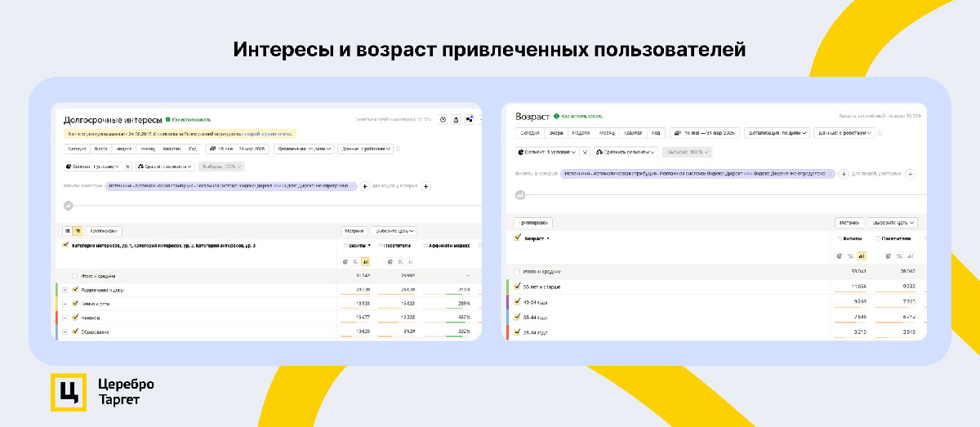The width and height of the screenshot is (980, 427).
Task: Switch interests table to flat list view icon
Action: coord(67,231)
